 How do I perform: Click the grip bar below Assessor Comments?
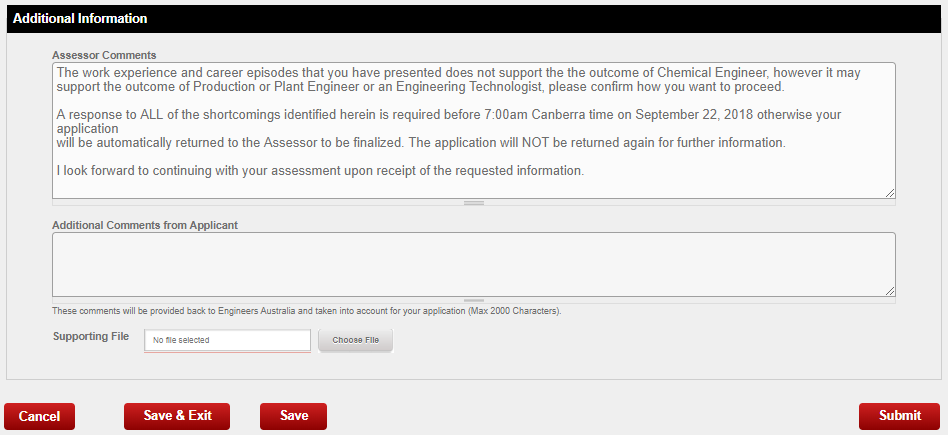[473, 203]
